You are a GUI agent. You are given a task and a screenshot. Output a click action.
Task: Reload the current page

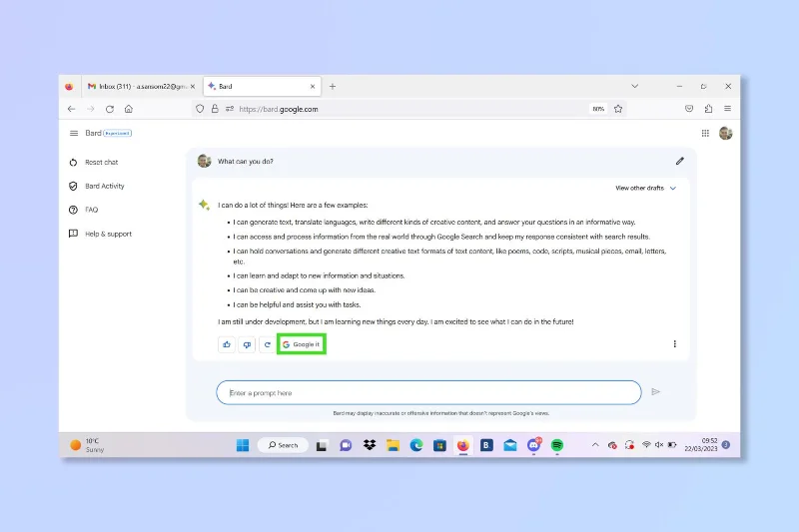pyautogui.click(x=110, y=109)
